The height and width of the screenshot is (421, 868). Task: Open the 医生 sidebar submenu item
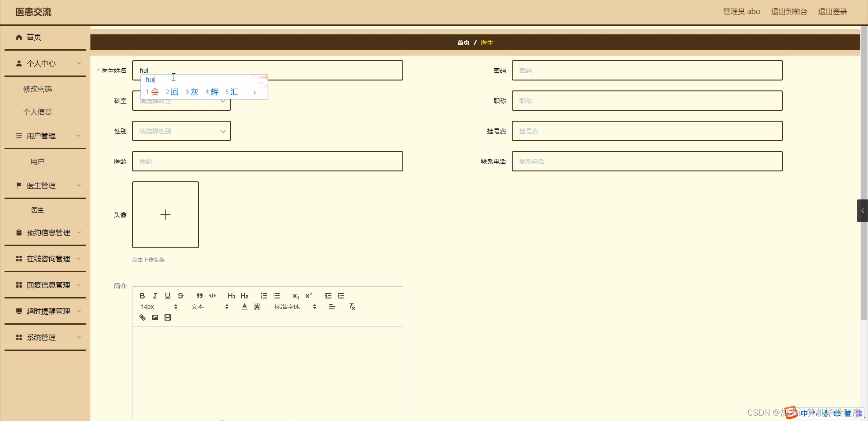coord(38,210)
